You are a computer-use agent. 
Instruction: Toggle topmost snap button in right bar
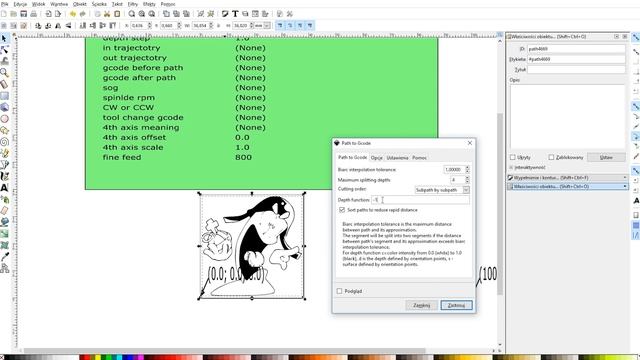tap(636, 38)
